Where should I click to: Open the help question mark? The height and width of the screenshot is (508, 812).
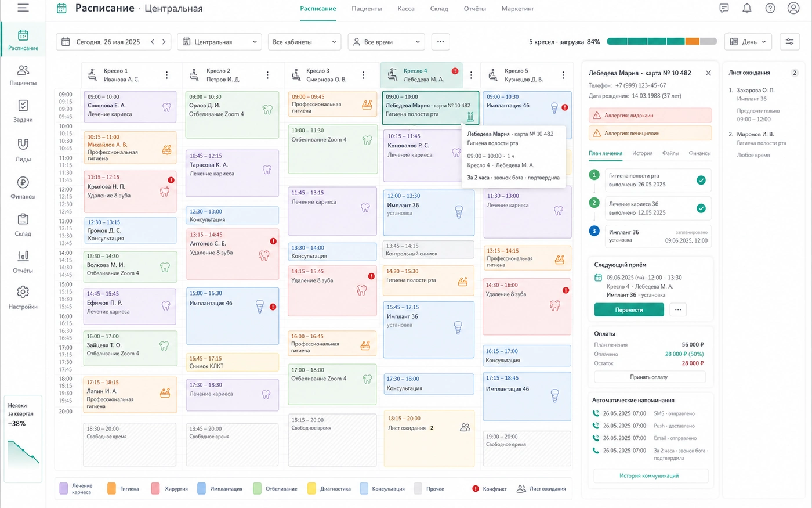pyautogui.click(x=770, y=8)
